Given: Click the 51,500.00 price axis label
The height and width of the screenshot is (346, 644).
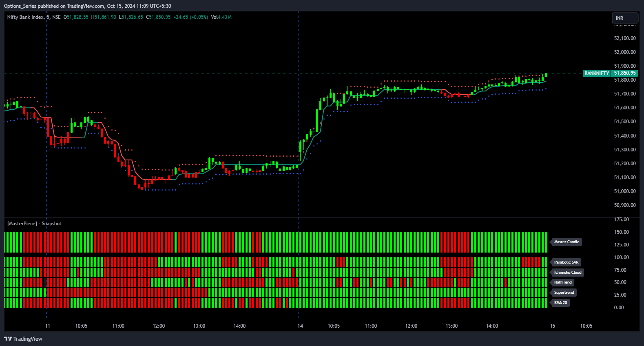Looking at the screenshot, I should [x=625, y=122].
